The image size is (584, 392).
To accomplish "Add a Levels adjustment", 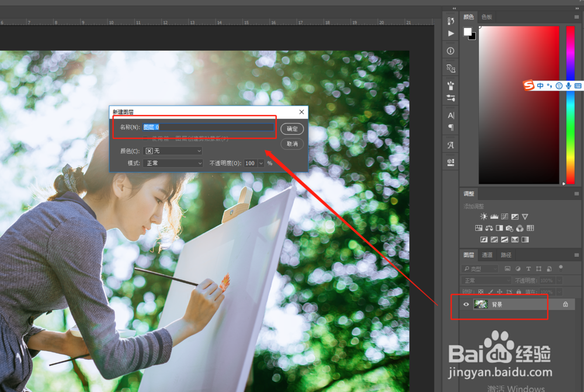I will coord(494,216).
